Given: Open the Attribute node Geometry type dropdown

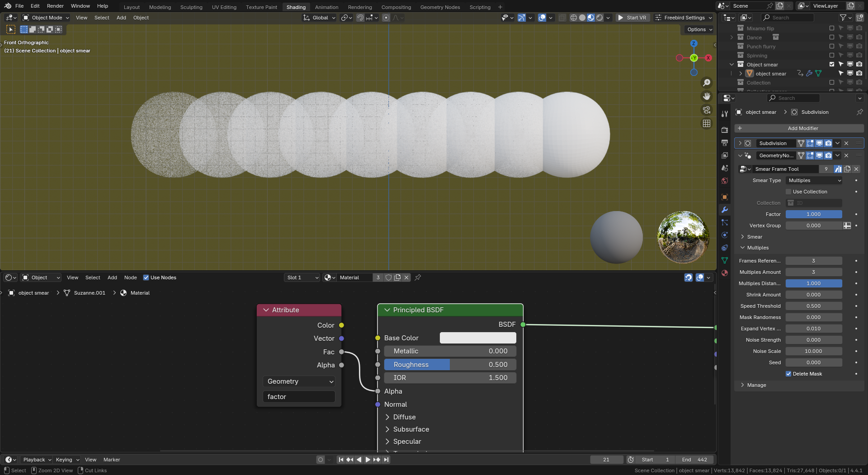Looking at the screenshot, I should [x=299, y=381].
